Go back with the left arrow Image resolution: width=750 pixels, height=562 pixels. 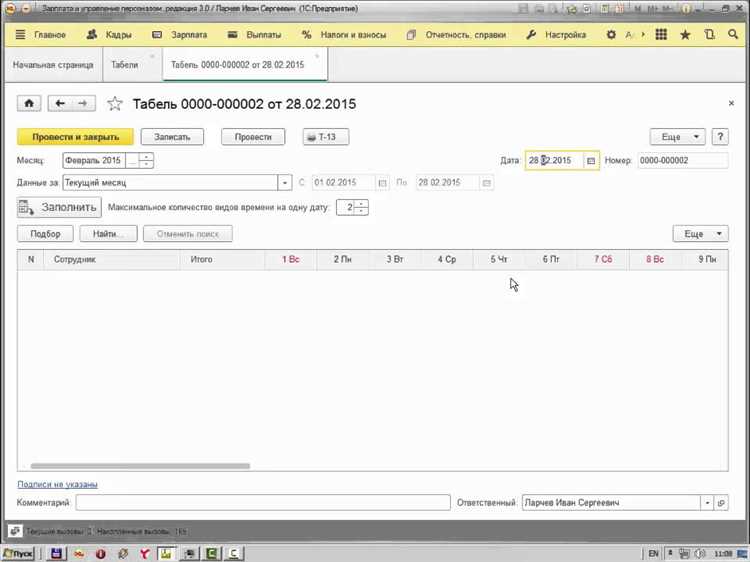60,103
